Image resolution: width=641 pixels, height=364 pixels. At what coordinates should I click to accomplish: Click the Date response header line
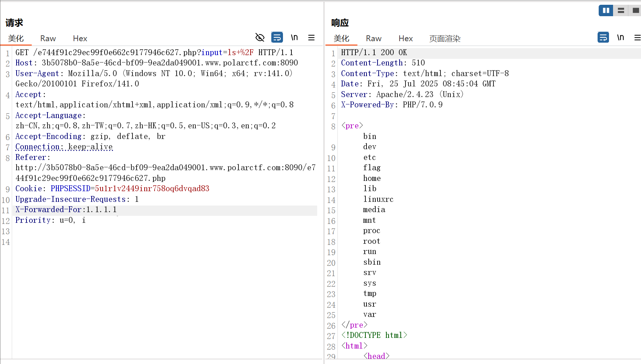pos(418,84)
